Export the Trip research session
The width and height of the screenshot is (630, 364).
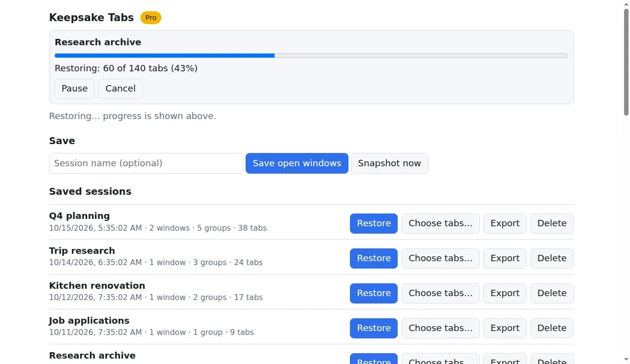click(x=505, y=258)
